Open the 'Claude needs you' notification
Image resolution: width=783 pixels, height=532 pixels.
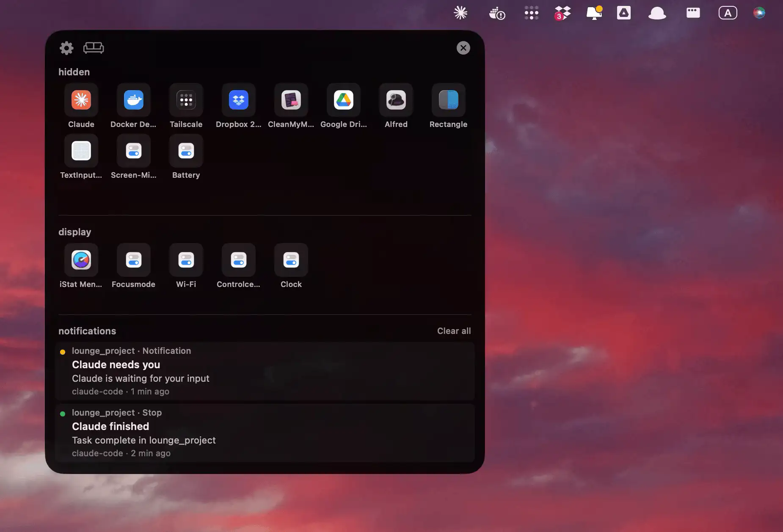[x=265, y=371]
